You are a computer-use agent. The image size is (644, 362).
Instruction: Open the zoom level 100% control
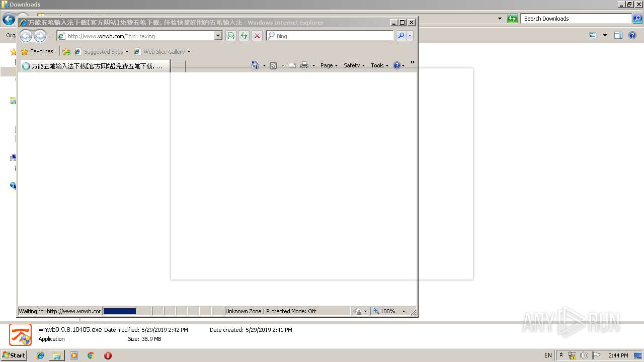(x=385, y=311)
